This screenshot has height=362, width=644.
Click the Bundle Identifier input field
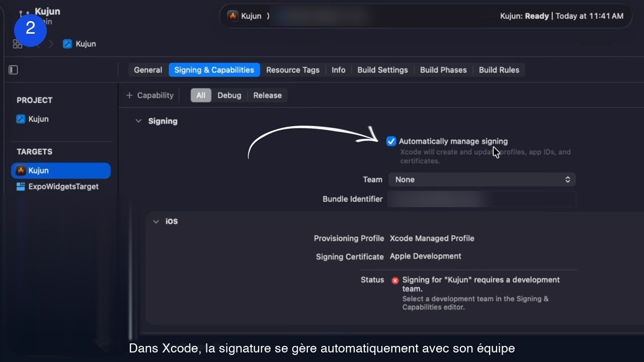481,199
